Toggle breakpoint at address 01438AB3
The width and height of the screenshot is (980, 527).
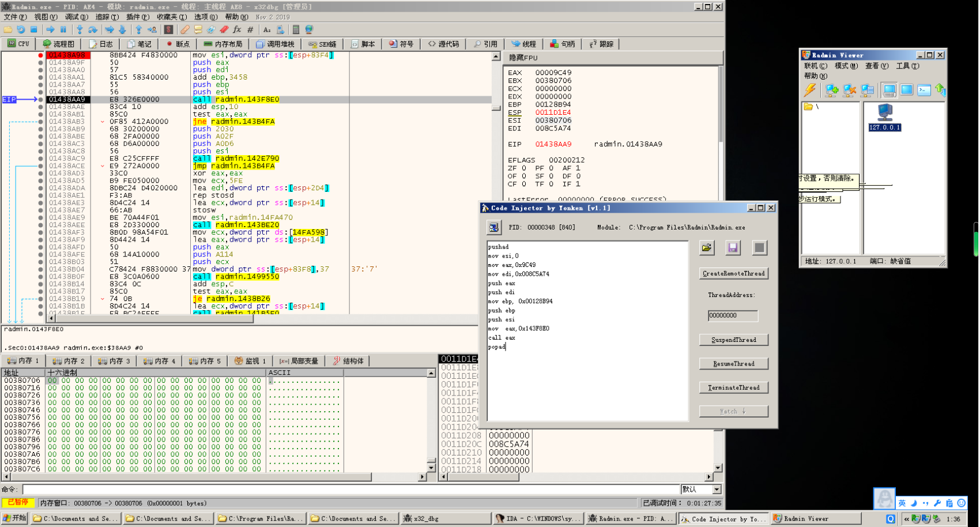pos(40,122)
